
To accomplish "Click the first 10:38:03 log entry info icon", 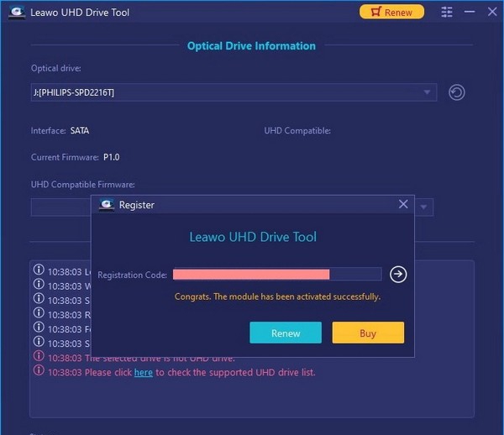I will (39, 270).
